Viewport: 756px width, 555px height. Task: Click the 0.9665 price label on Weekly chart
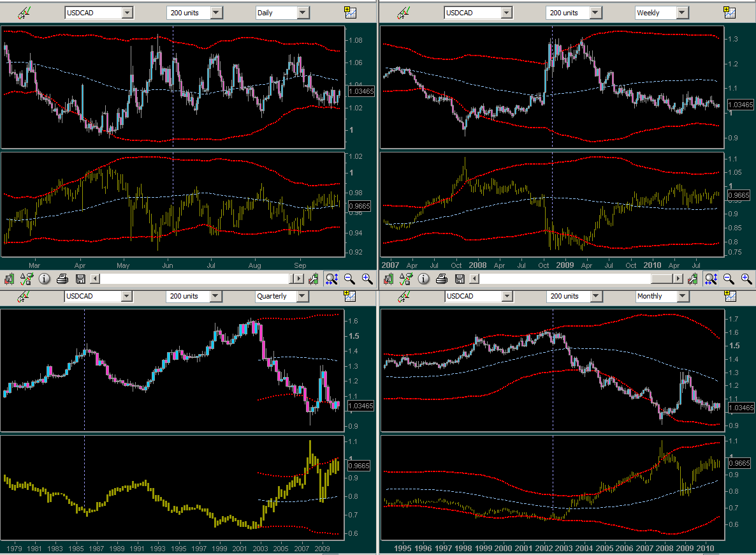pyautogui.click(x=739, y=195)
